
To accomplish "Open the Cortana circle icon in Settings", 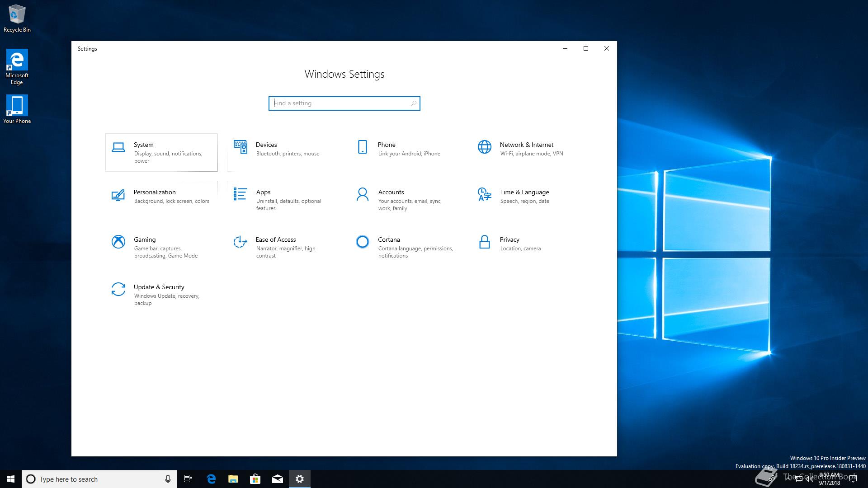I will 363,242.
